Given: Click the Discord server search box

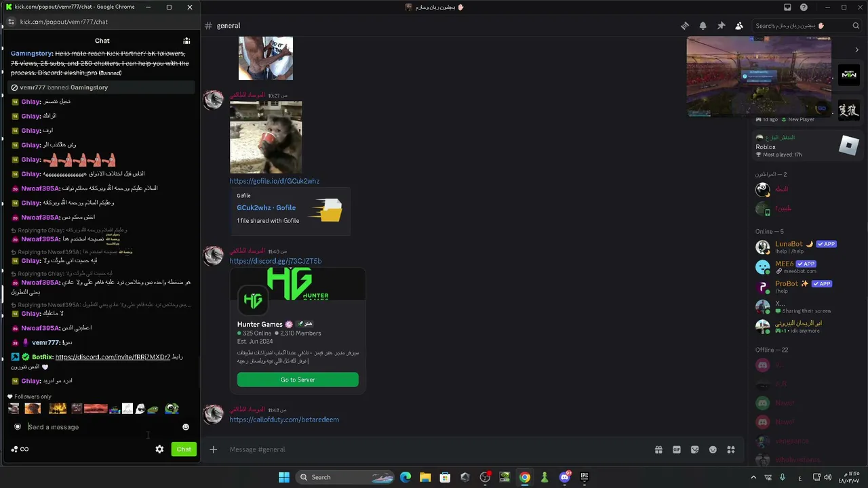Looking at the screenshot, I should point(808,26).
